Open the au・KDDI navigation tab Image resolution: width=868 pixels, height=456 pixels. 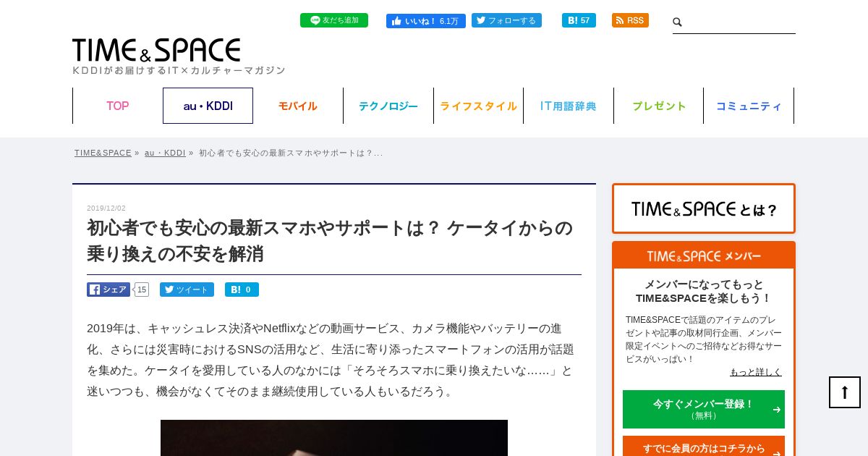click(x=208, y=106)
